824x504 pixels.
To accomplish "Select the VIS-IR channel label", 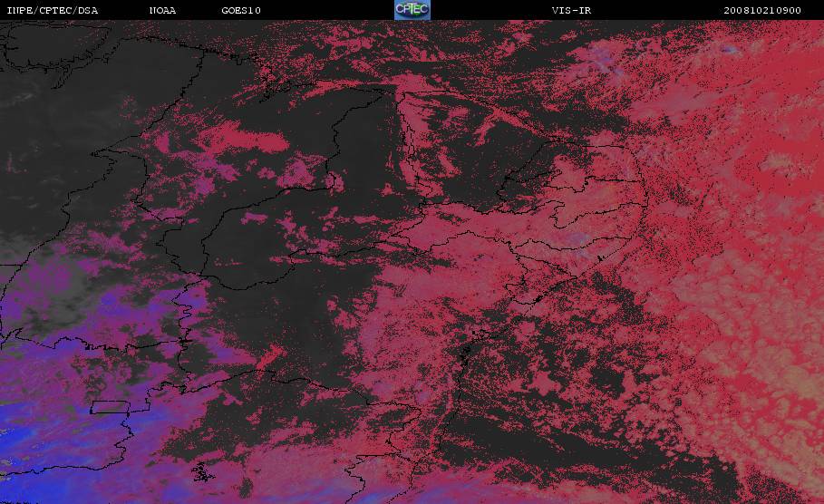I will (571, 11).
